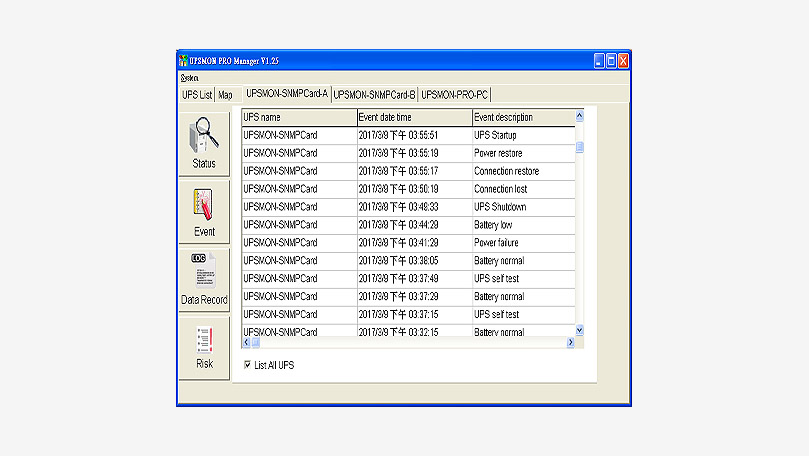Viewport: 809px width, 456px height.
Task: Click the horizontal scrollbar right arrow
Action: pyautogui.click(x=570, y=342)
